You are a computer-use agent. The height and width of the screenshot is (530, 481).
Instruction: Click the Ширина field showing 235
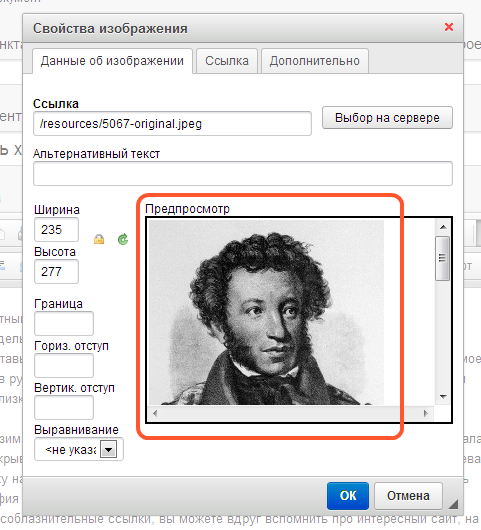click(56, 230)
